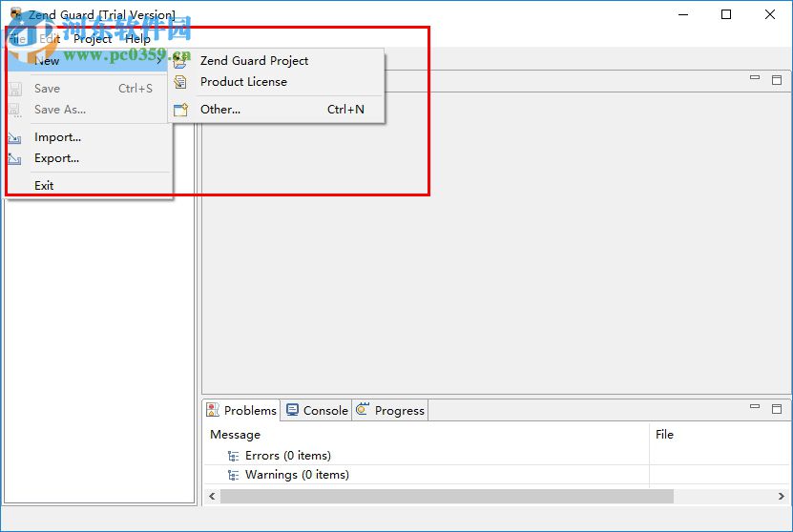This screenshot has height=532, width=793.
Task: Click the Product License document icon
Action: click(x=180, y=82)
